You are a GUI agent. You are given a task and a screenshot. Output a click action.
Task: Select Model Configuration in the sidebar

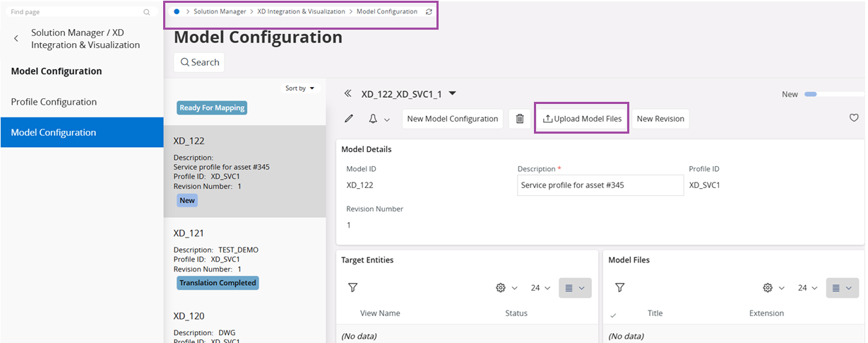[x=54, y=132]
